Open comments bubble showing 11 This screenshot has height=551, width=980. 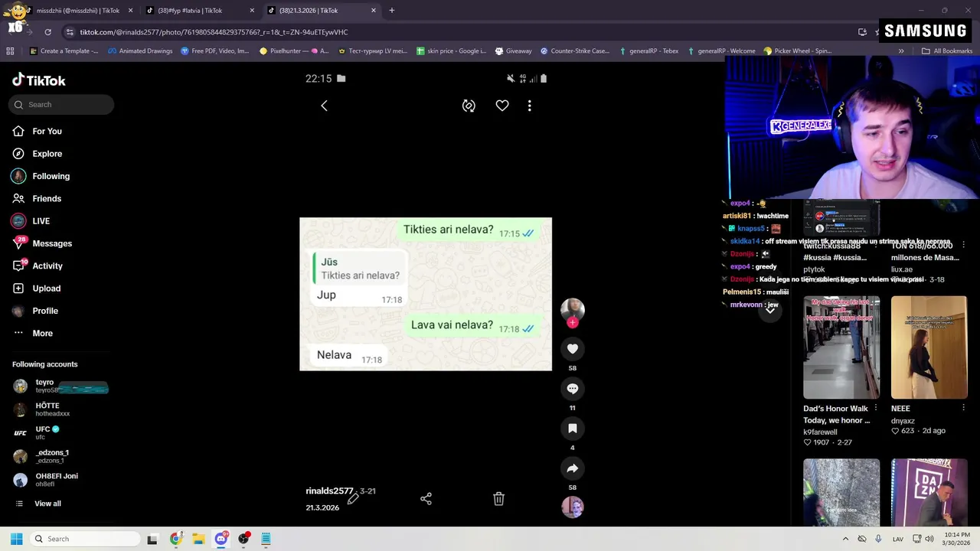tap(572, 389)
